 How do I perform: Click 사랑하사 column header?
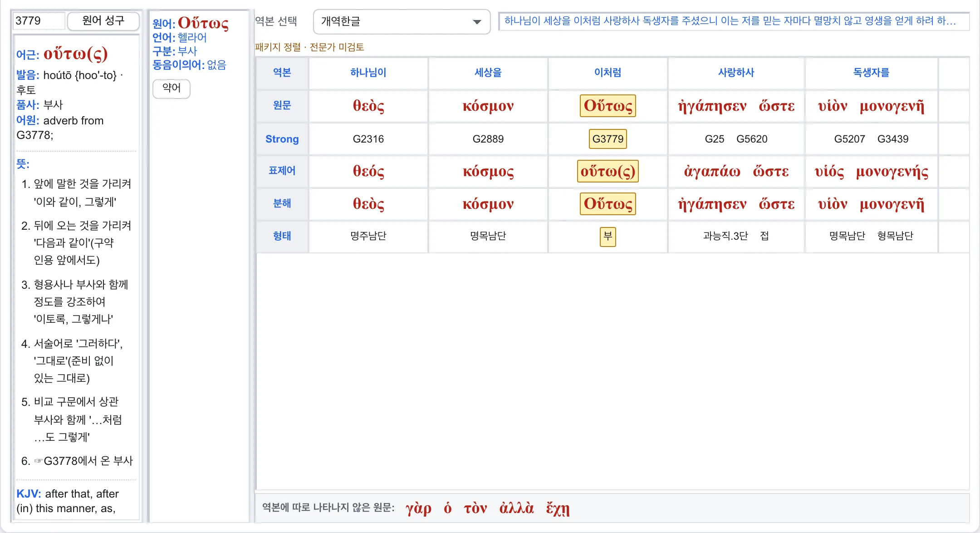coord(736,73)
